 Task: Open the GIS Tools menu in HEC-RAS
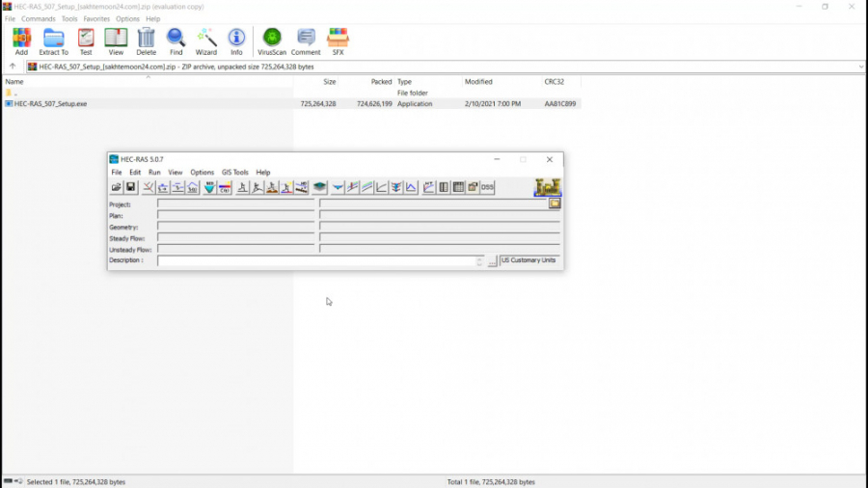click(x=234, y=173)
